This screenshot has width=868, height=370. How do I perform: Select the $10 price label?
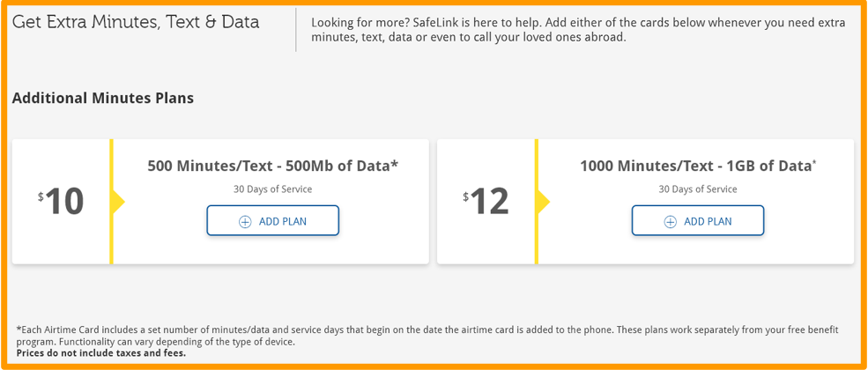click(x=62, y=202)
